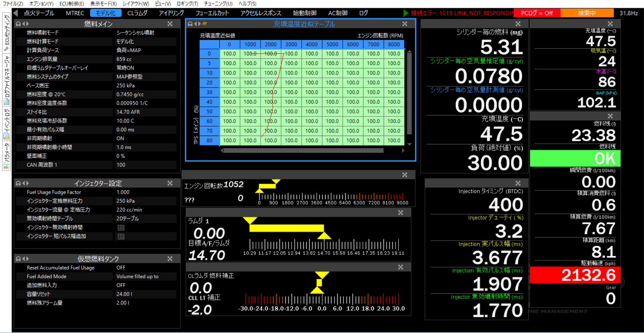Open the ECUセッティング sidebar tab

6,33
